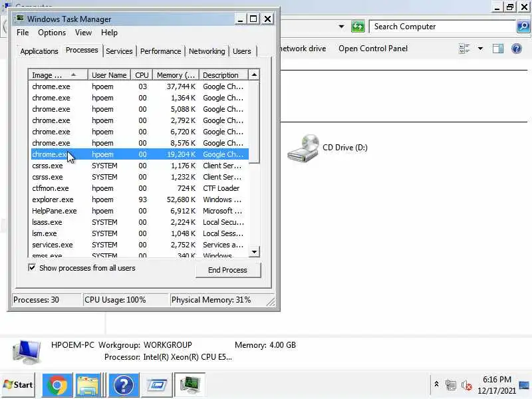Open Chrome from the taskbar
Viewport: 532px width, 399px height.
[57, 385]
